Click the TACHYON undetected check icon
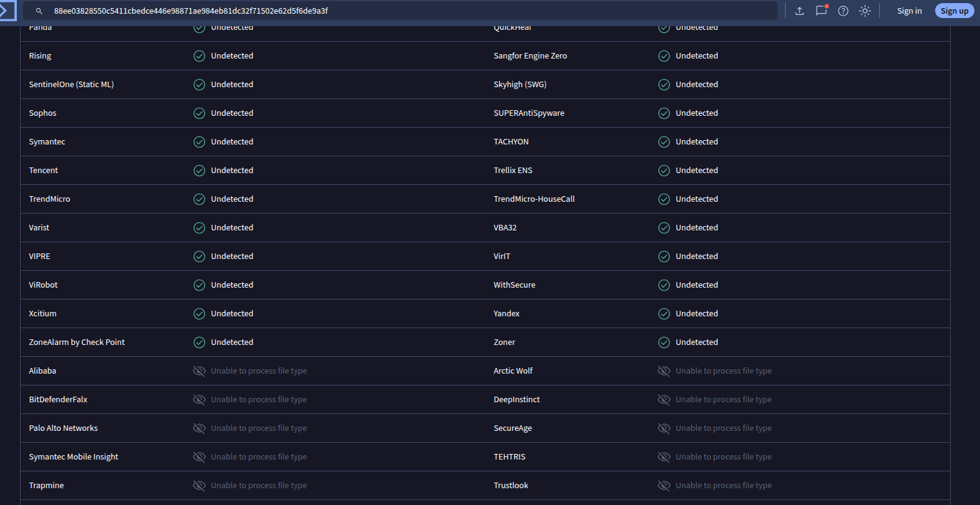This screenshot has width=980, height=505. [664, 142]
